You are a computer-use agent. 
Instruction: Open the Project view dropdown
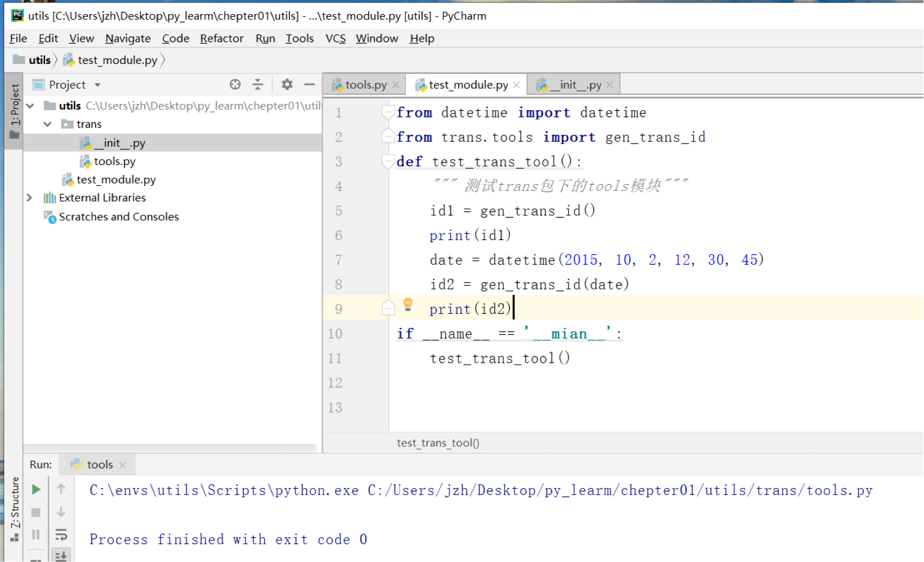pos(97,85)
